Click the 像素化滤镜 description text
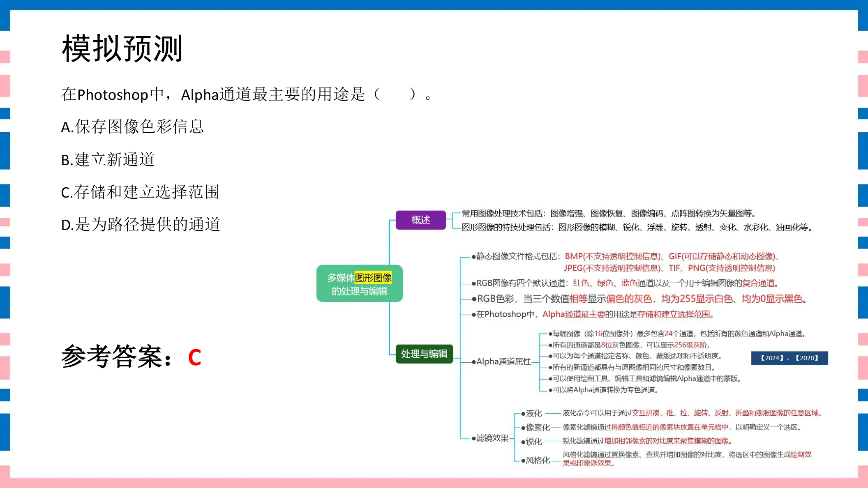This screenshot has width=868, height=488. pyautogui.click(x=682, y=427)
